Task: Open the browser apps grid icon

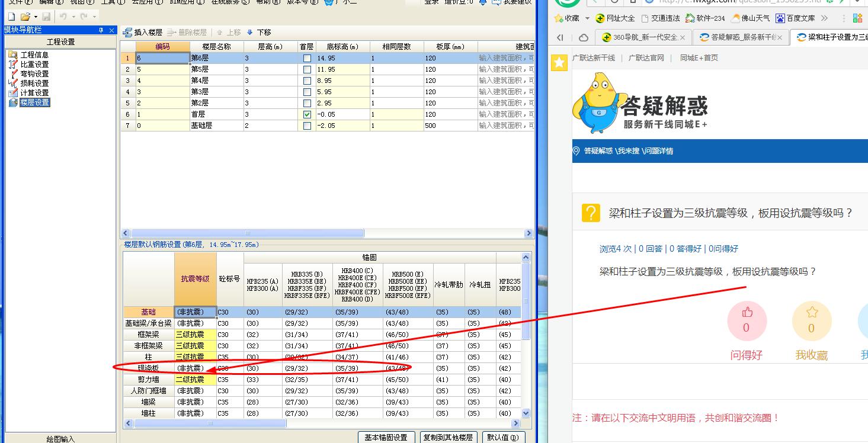Action: click(x=857, y=18)
